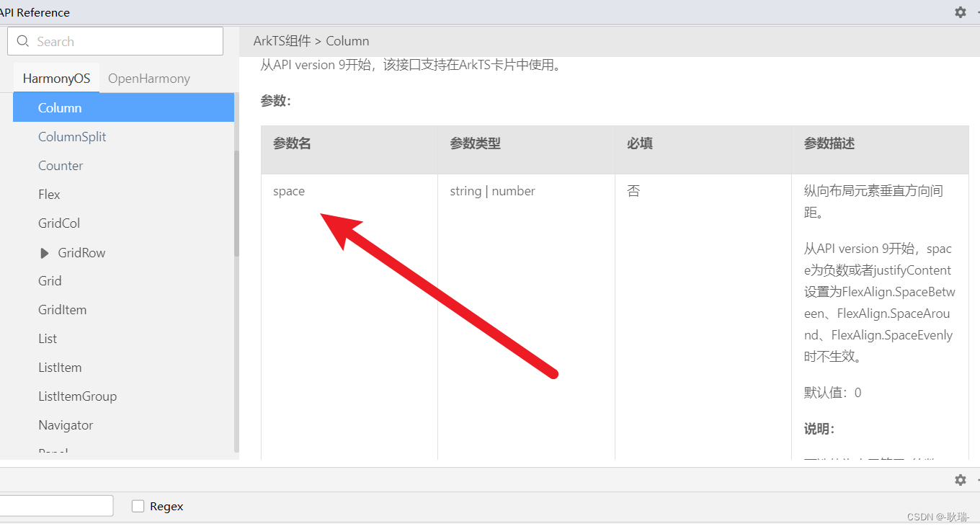
Task: Toggle the Regex checkbox
Action: click(x=138, y=506)
